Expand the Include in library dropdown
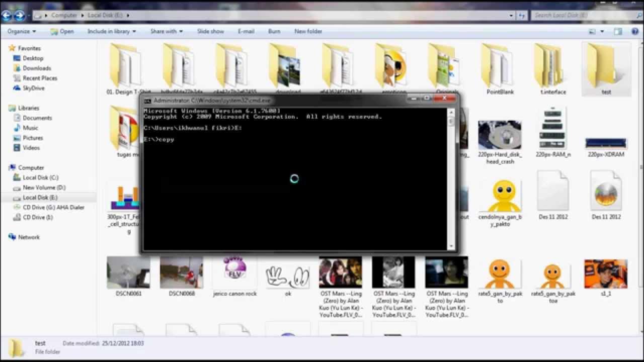This screenshot has width=644, height=362. [111, 31]
